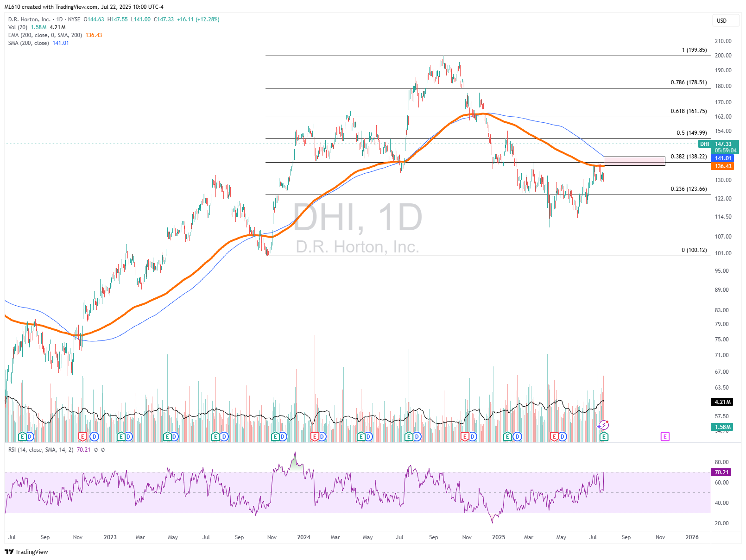
Task: Click the dividend marker near Aug 2024
Action: 417,436
